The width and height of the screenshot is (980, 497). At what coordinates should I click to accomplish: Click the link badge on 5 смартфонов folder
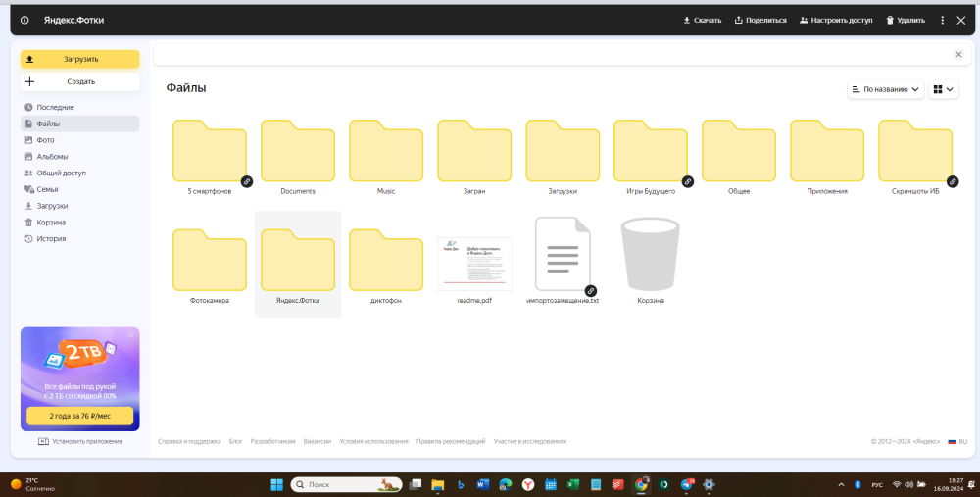click(x=247, y=182)
